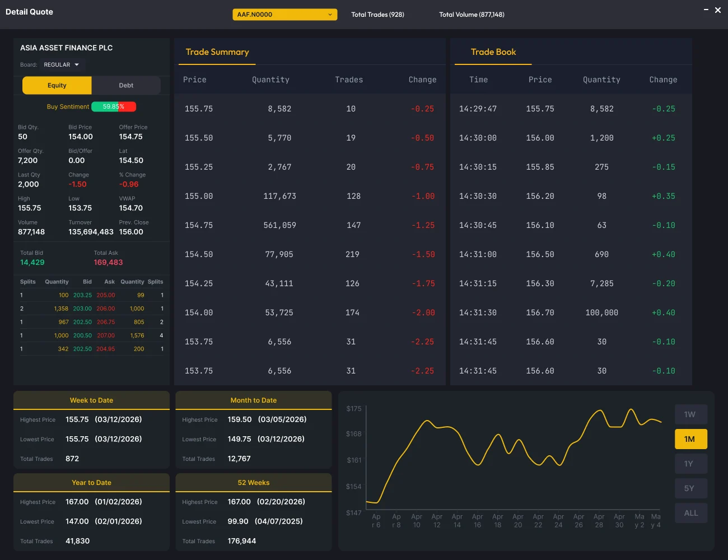Select the 1W chart range
This screenshot has height=560, width=728.
(x=691, y=414)
